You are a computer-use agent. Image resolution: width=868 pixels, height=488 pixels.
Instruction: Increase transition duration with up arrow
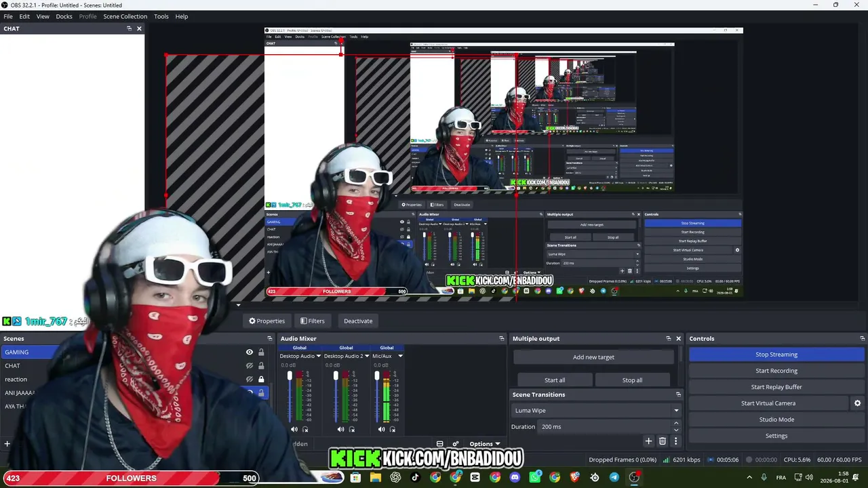[676, 423]
